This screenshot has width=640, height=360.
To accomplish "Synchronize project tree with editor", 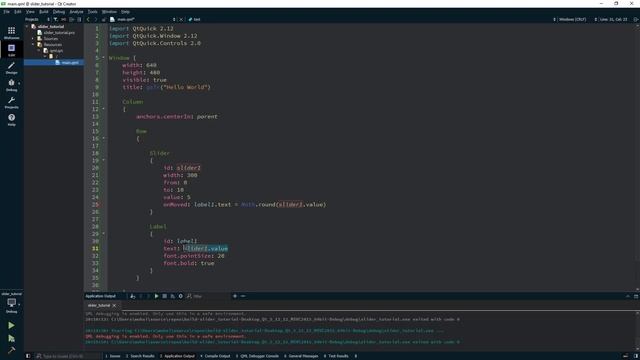I will click(63, 19).
